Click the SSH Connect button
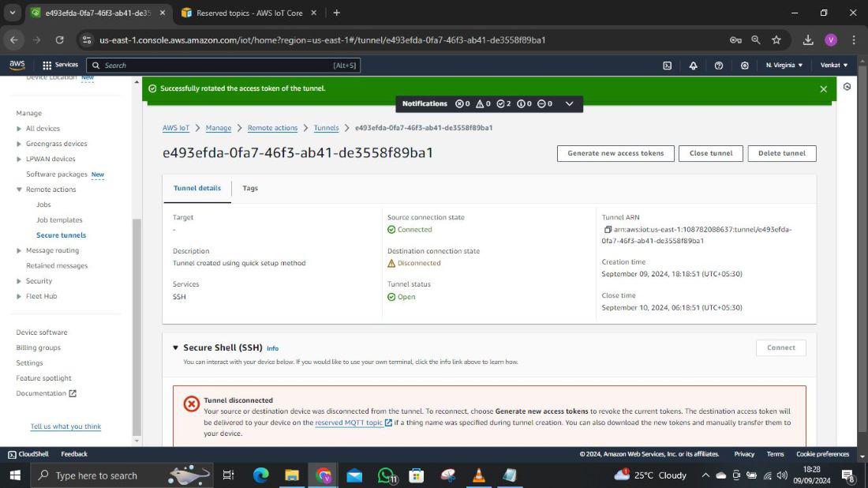This screenshot has height=488, width=868. (x=780, y=348)
